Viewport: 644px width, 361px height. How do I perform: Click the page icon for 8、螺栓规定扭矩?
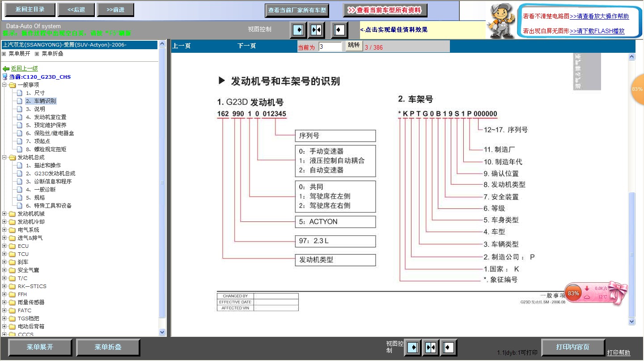(20, 149)
